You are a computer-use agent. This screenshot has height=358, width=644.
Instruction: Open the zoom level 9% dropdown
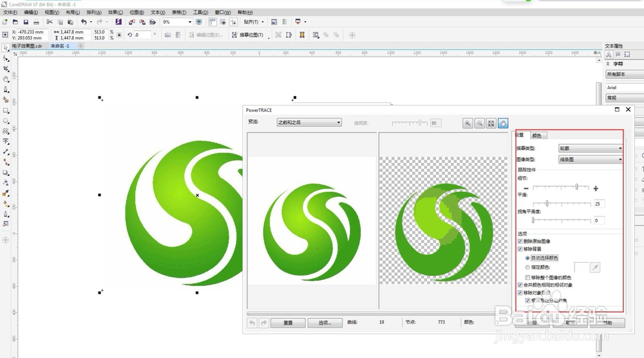[x=190, y=22]
